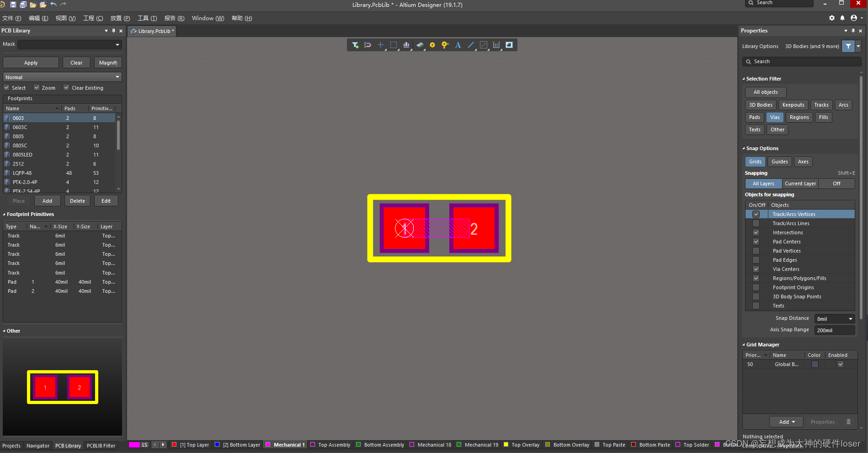Set snapping to Current Layer
868x453 pixels.
pos(800,183)
